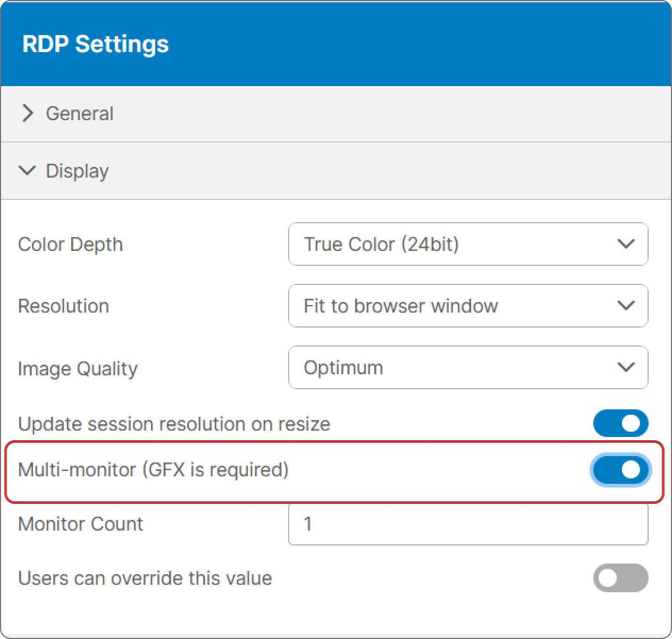
Task: Click the Multi-monitor (GFX is required) label
Action: (153, 470)
